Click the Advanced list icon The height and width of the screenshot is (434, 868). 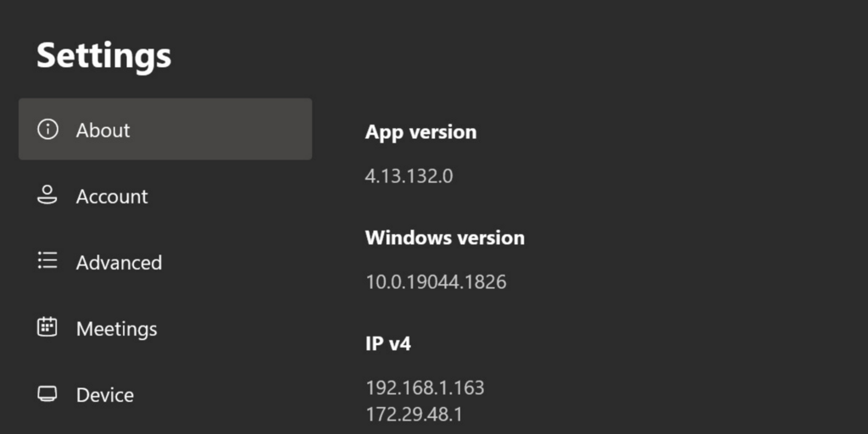click(47, 260)
